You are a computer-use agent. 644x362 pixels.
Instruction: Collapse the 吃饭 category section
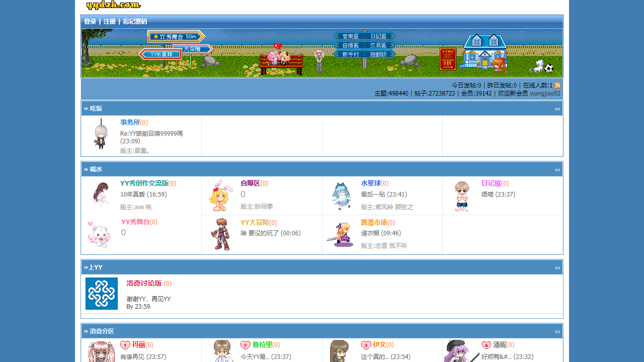pos(557,109)
